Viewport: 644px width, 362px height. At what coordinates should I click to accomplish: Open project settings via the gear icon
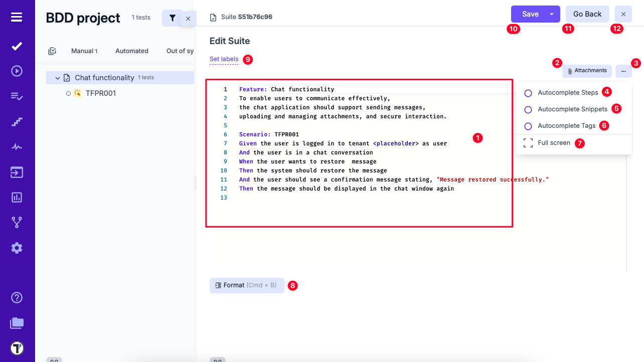(x=17, y=248)
